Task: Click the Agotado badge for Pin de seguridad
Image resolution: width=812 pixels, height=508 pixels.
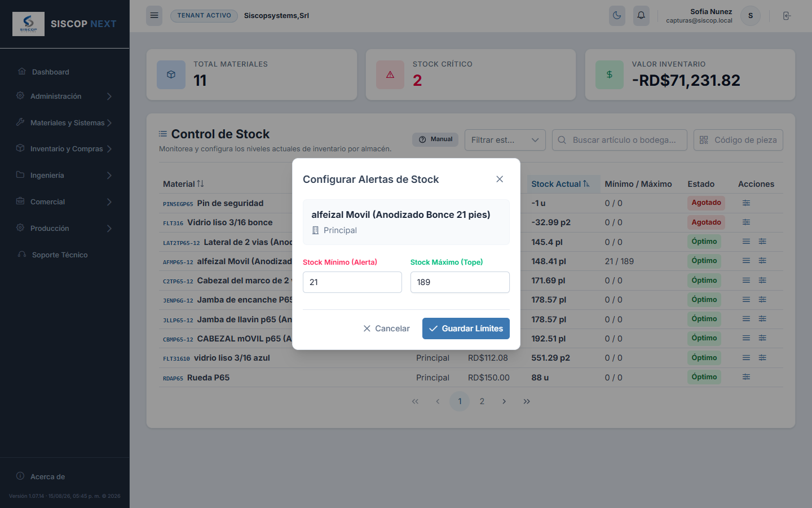Action: point(706,203)
